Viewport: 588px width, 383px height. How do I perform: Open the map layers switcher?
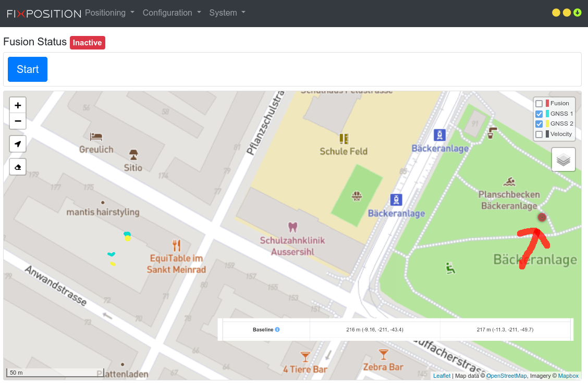click(x=563, y=159)
